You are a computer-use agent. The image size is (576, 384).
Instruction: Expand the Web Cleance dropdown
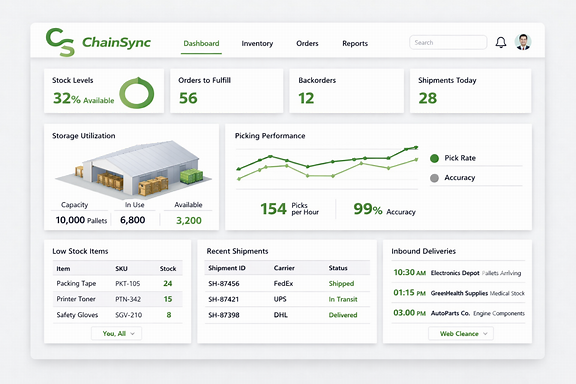pyautogui.click(x=461, y=334)
